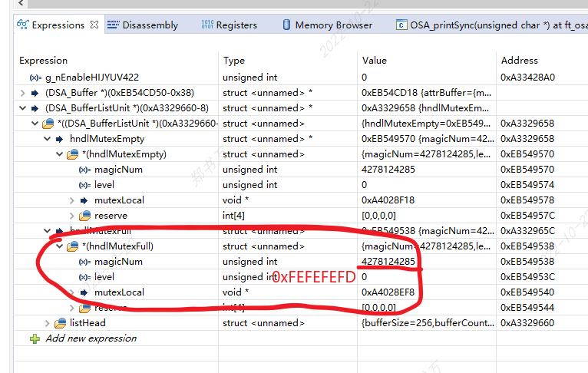Expand the mutexLocal under hndlMutexEmpty
The image size is (588, 373).
click(x=71, y=200)
